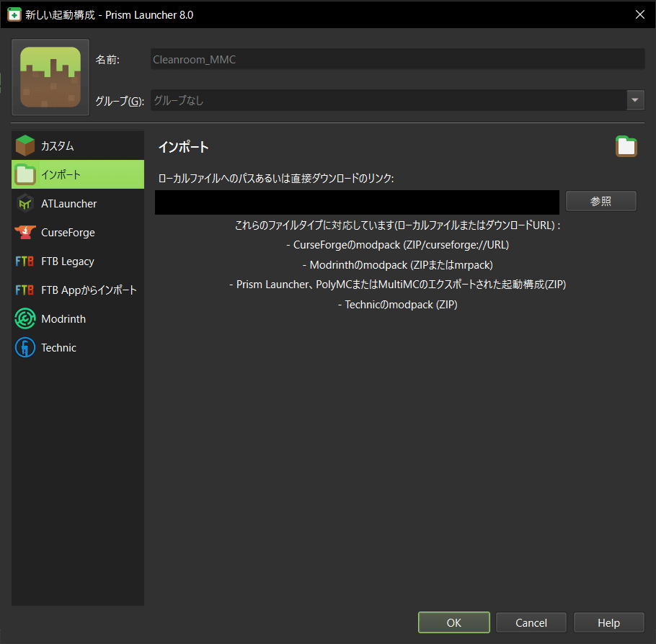Switch to FTB Legacy page
Screen dimensions: 656x644
point(78,261)
